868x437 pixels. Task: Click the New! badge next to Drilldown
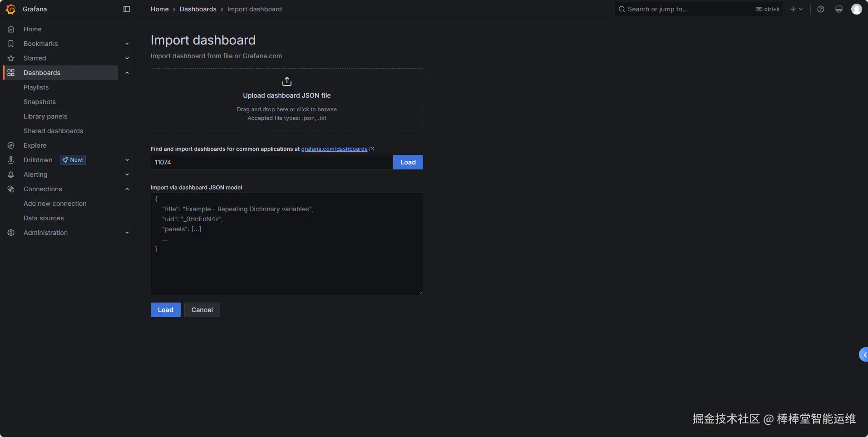click(73, 160)
